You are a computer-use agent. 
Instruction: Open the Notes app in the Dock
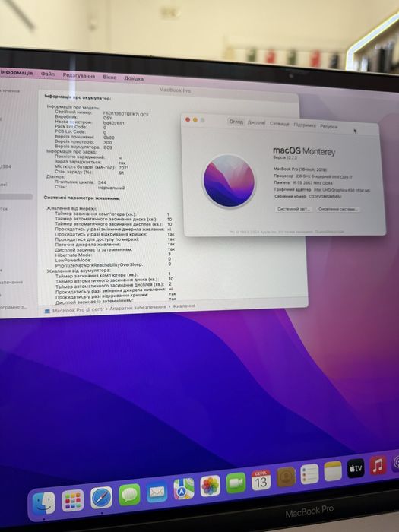[x=333, y=471]
